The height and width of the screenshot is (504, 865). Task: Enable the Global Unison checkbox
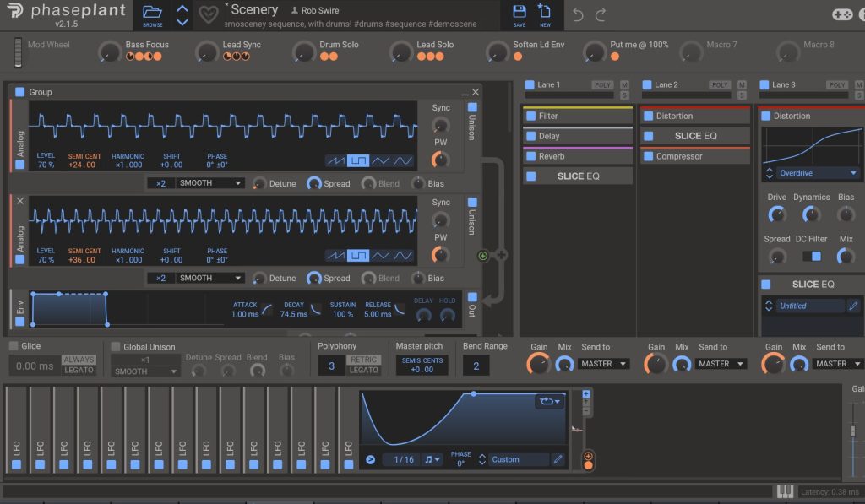[x=116, y=346]
